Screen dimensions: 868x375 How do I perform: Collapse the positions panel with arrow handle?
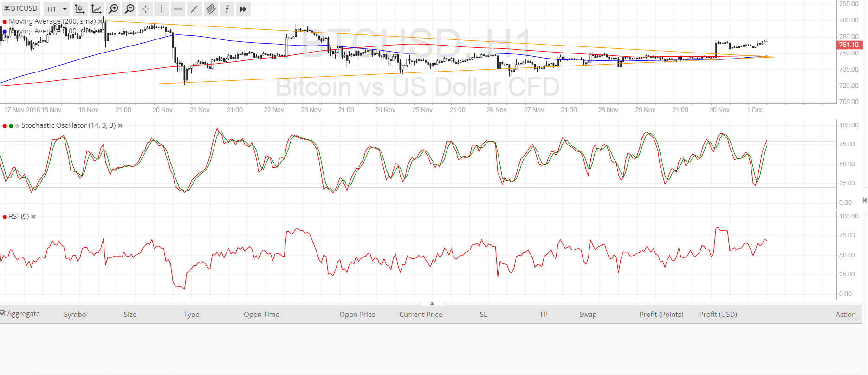pyautogui.click(x=432, y=303)
